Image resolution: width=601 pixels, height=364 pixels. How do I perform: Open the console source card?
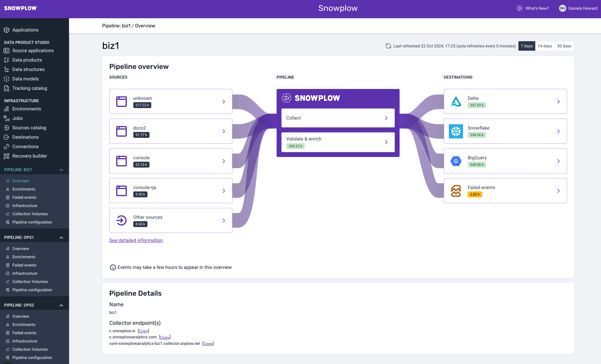coord(171,161)
